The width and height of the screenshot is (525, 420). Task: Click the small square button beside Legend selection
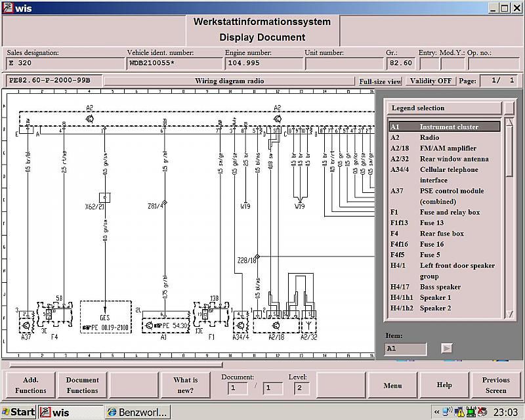tap(509, 108)
